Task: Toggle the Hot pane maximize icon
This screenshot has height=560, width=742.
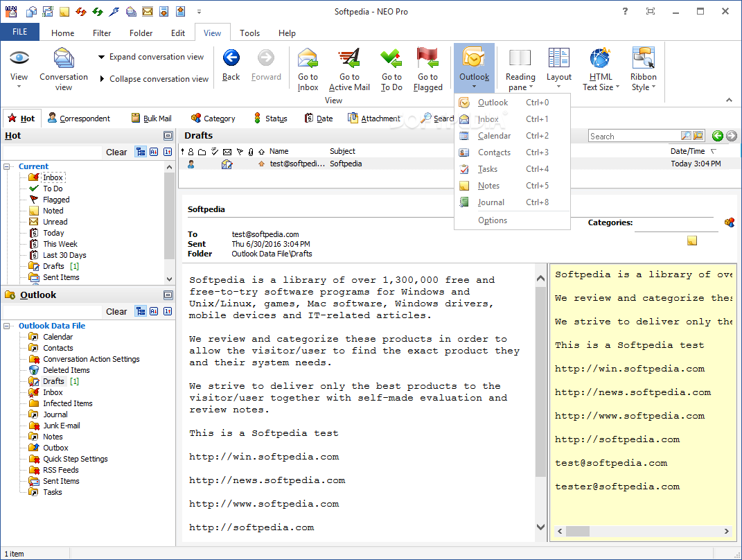Action: click(168, 136)
